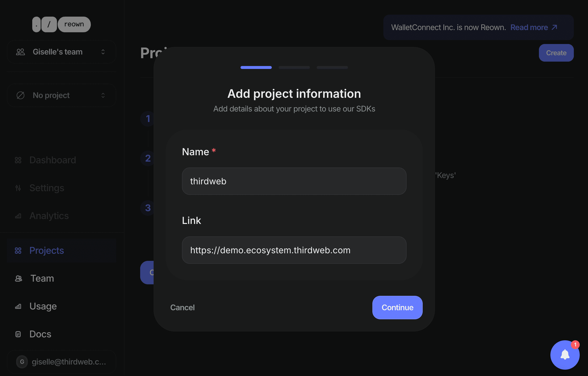Click the first progress step indicator
588x376 pixels.
coord(256,67)
